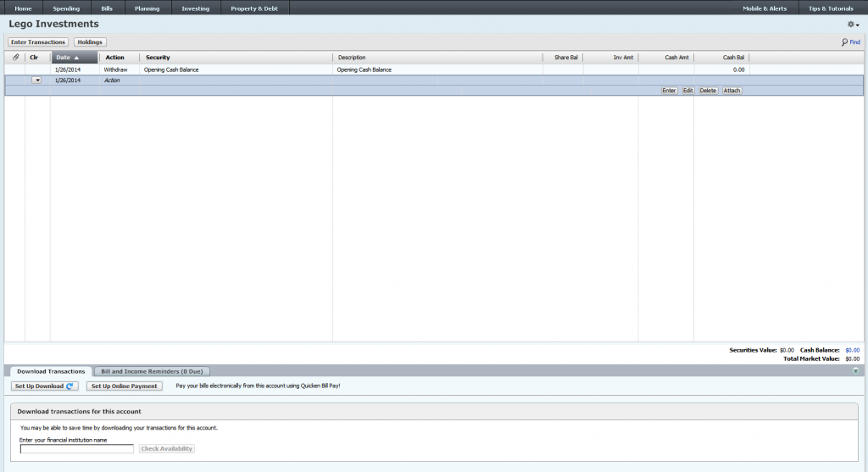Click the Action column header
This screenshot has width=868, height=472.
(x=115, y=57)
